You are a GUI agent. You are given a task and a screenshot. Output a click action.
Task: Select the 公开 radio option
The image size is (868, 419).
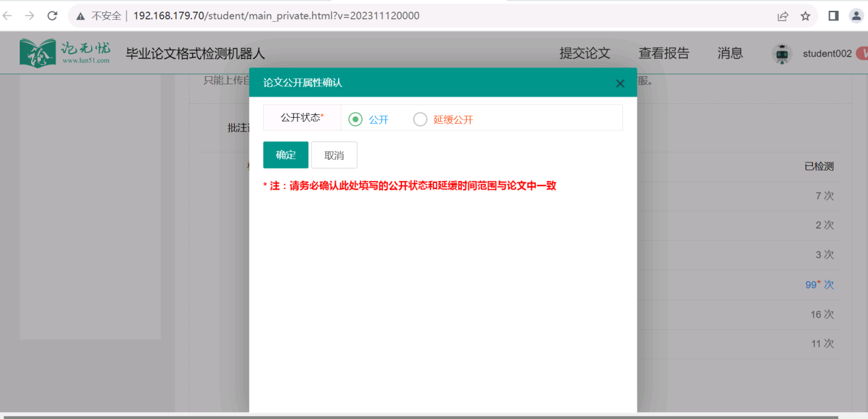pos(355,120)
